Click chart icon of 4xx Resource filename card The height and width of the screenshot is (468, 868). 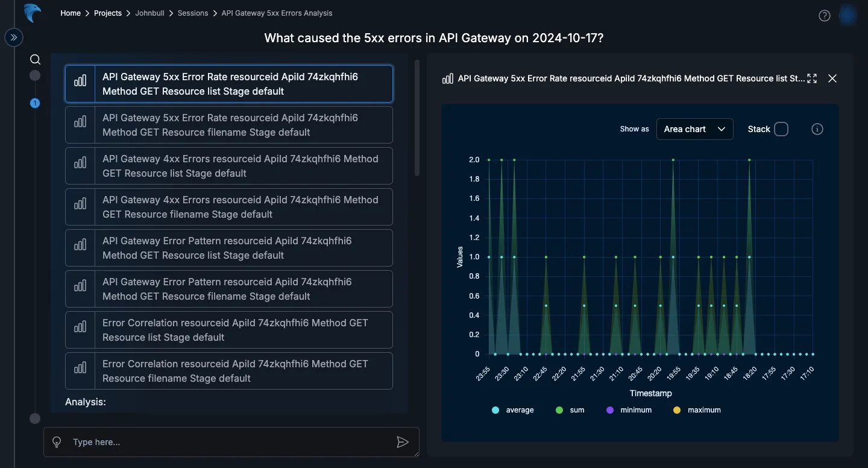pyautogui.click(x=80, y=204)
